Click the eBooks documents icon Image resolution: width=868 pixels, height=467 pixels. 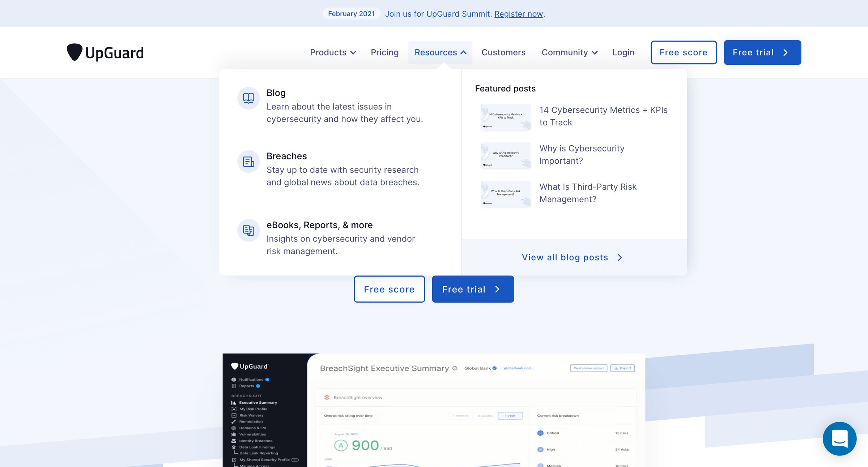[x=248, y=230]
